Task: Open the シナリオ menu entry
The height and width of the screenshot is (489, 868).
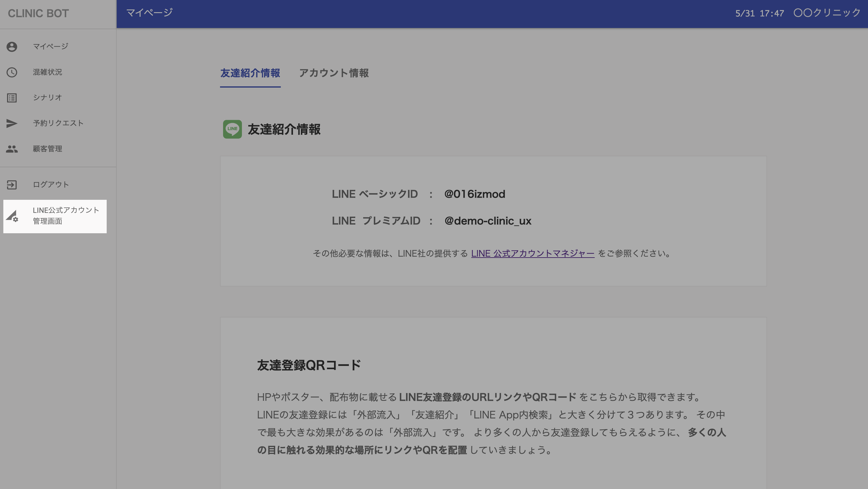Action: click(47, 98)
